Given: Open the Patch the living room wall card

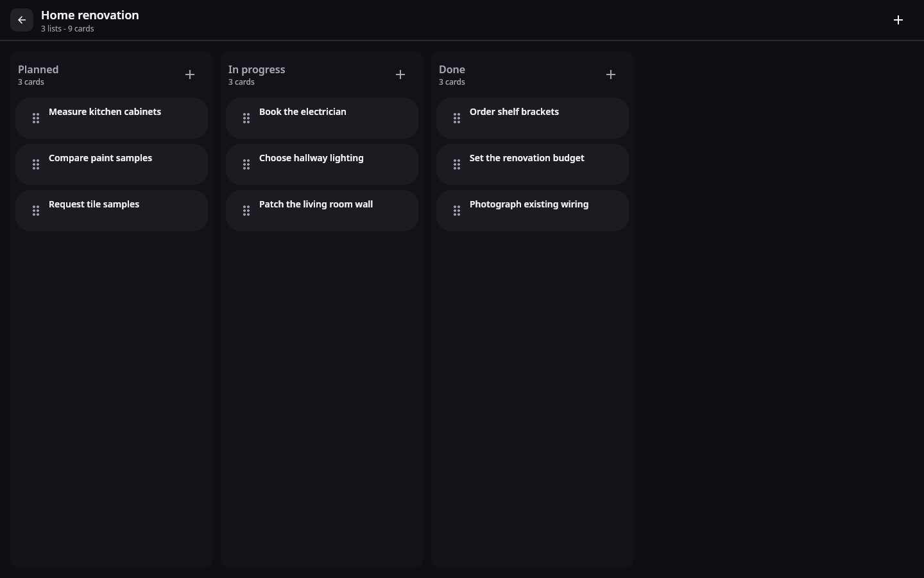Looking at the screenshot, I should tap(322, 211).
